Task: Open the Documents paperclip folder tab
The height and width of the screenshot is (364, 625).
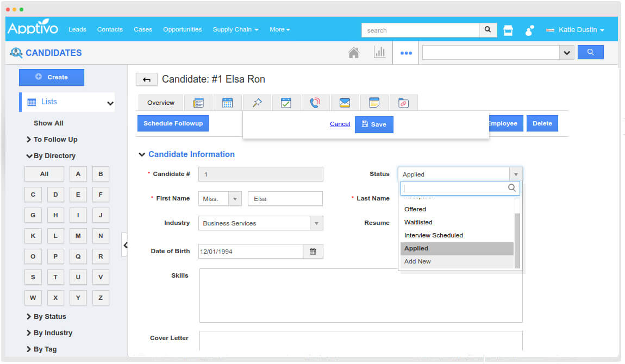Action: [x=403, y=103]
